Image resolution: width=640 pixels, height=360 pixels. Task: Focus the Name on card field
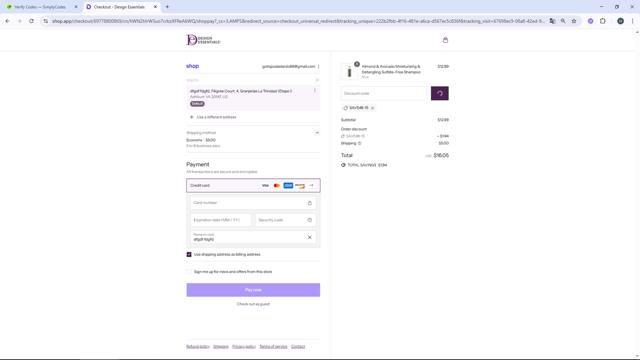(253, 237)
